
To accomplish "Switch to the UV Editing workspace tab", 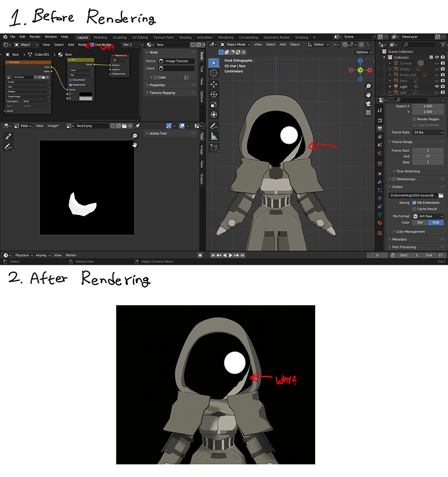I will 140,38.
